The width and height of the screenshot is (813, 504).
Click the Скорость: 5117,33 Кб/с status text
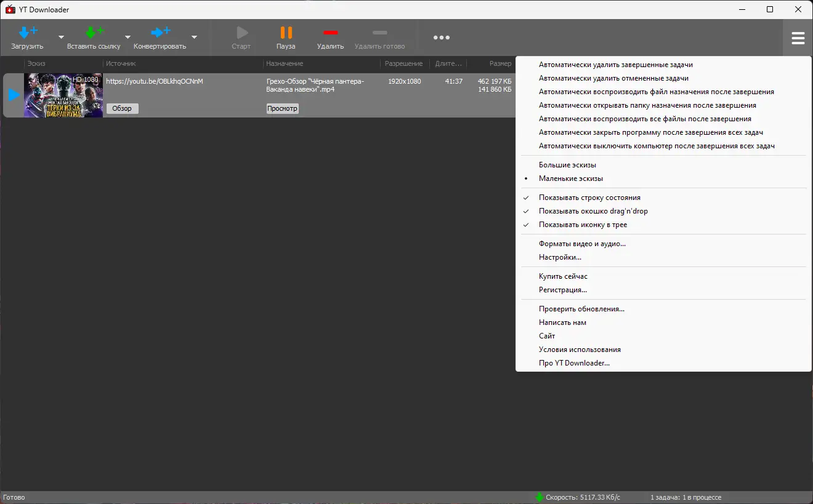(x=583, y=497)
